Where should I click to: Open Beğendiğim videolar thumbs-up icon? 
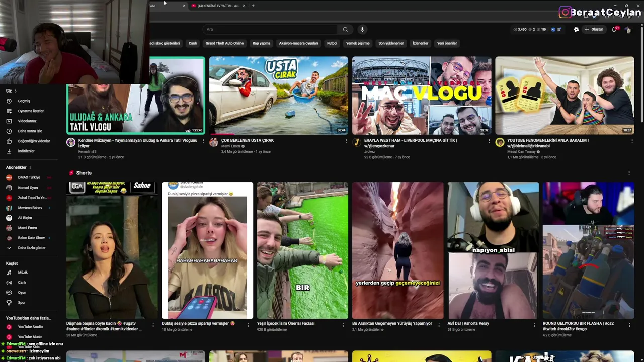click(9, 141)
